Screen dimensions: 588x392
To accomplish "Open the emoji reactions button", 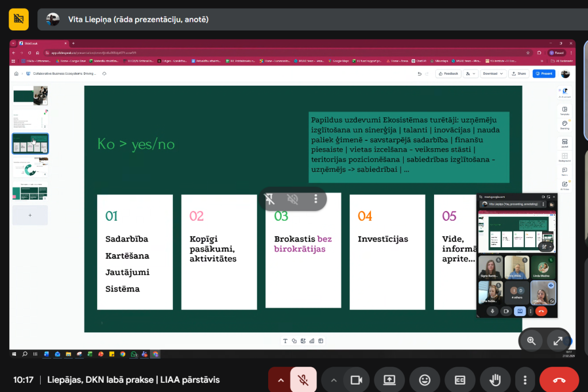I will pyautogui.click(x=424, y=380).
